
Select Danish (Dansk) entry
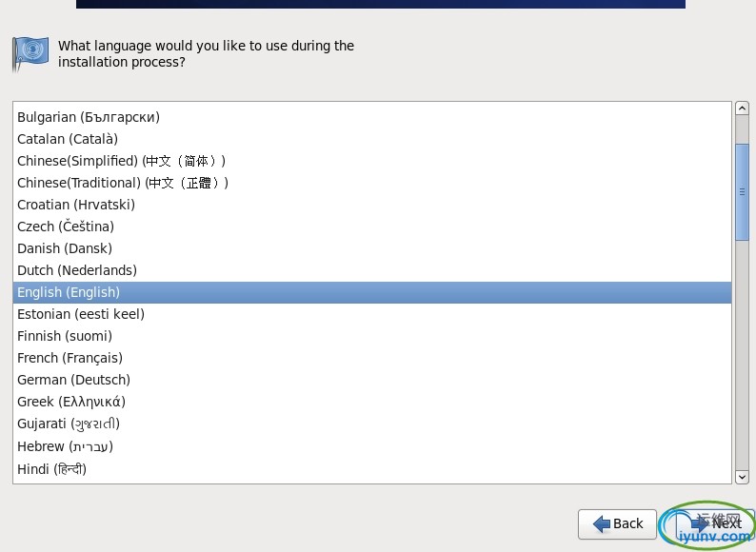pyautogui.click(x=372, y=248)
